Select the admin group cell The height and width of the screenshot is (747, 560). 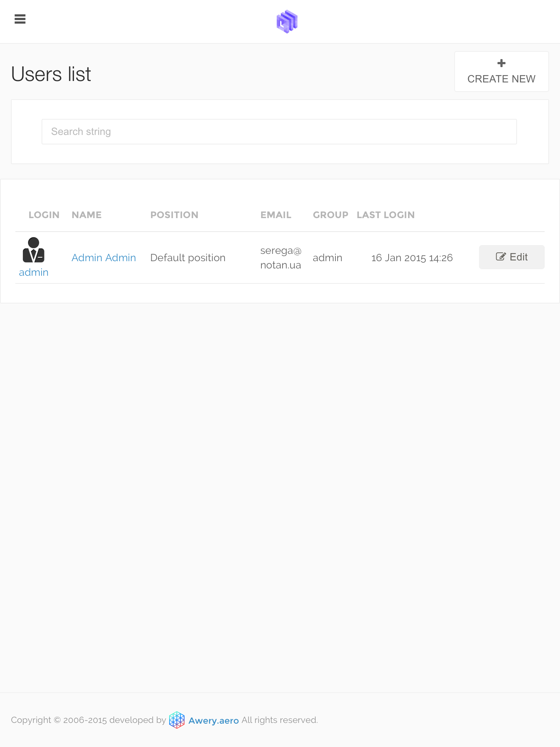327,258
